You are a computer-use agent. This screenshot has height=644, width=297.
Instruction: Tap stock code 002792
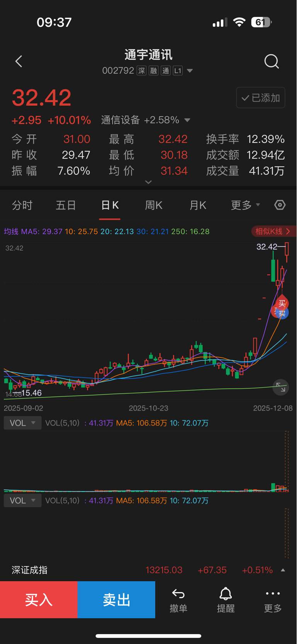point(118,71)
